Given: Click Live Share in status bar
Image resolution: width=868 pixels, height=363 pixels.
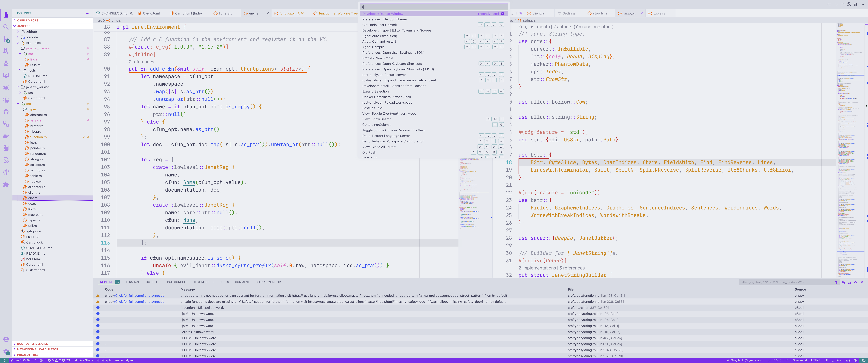Looking at the screenshot, I should [84, 360].
